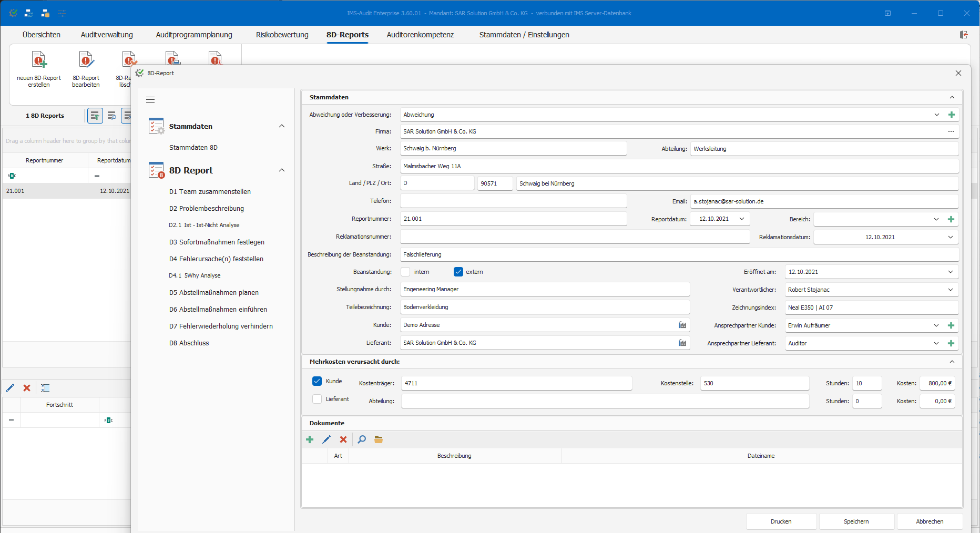
Task: Toggle the filter row icon in 8D Reports toolbar
Action: pyautogui.click(x=95, y=116)
